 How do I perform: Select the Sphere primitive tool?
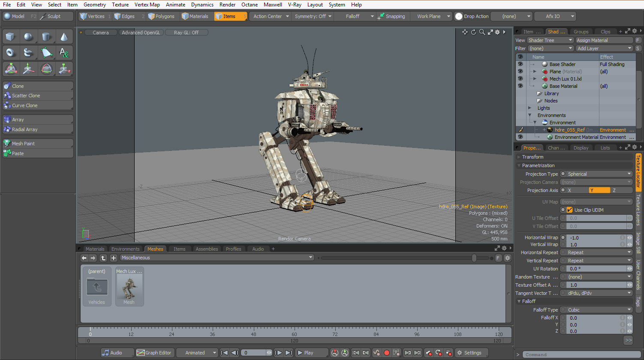[x=28, y=37]
